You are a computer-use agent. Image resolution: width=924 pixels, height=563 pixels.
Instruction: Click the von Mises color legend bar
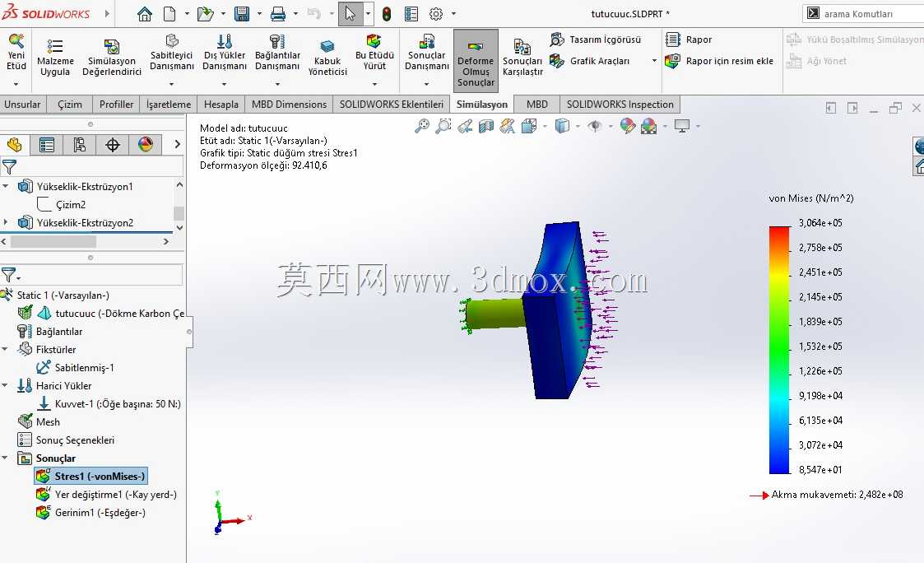point(779,350)
